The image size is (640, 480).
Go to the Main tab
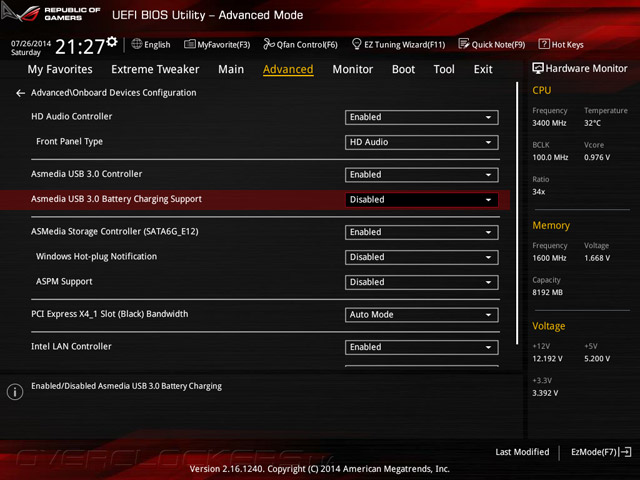click(231, 69)
